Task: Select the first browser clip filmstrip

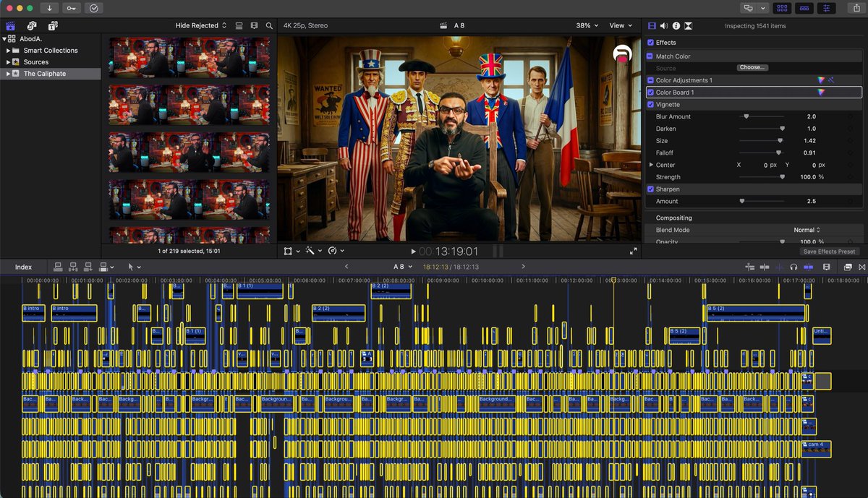Action: (x=190, y=57)
